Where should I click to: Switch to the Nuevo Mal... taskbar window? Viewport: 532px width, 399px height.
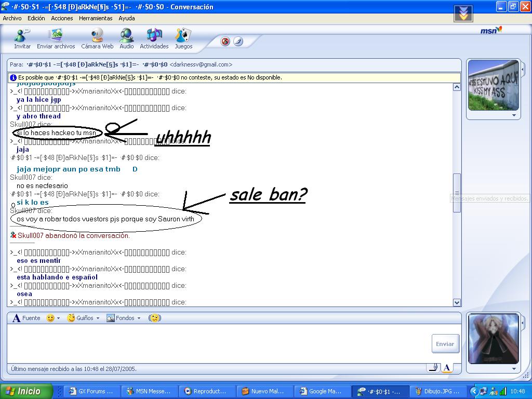[264, 391]
